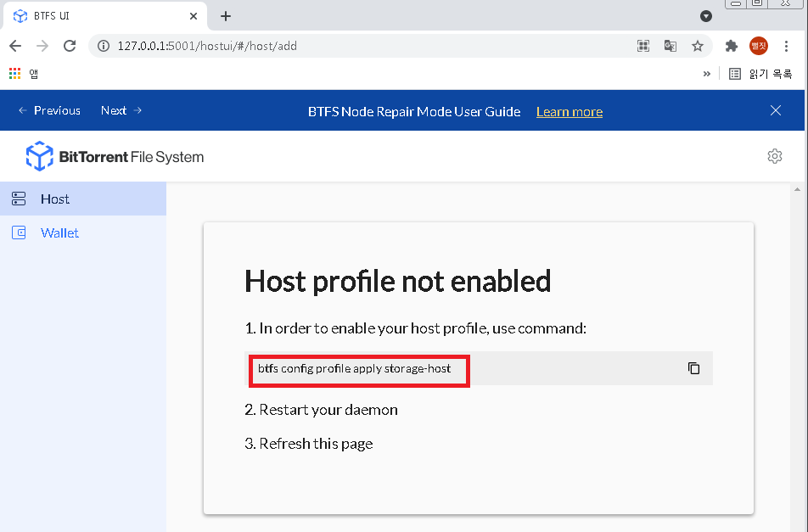
Task: Click BTFS Node Repair Mode User Guide text
Action: [x=414, y=112]
